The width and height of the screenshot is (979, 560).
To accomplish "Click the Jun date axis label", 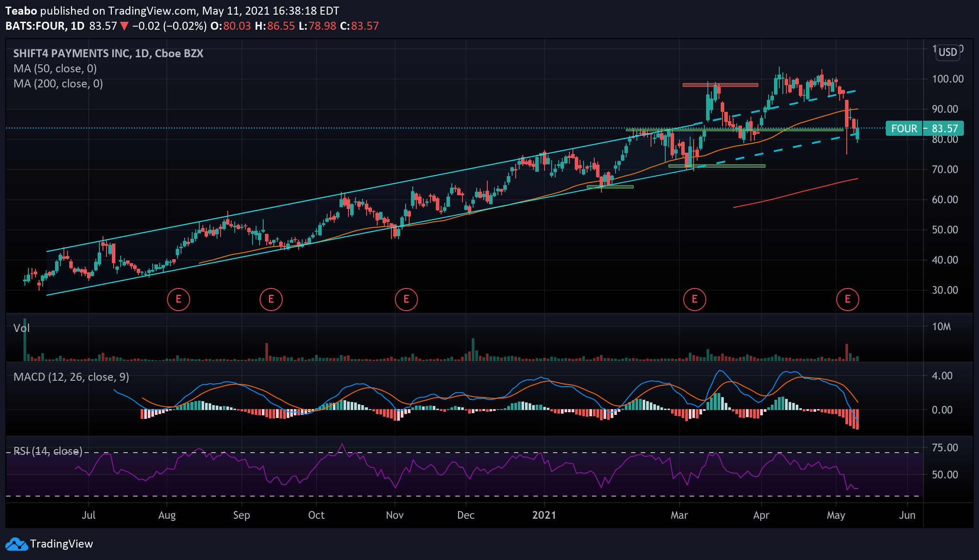I will [908, 515].
